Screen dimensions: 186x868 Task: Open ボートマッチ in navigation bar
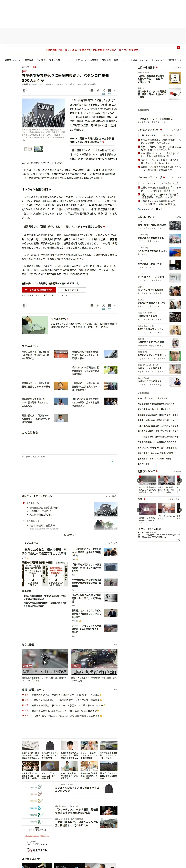[158, 60]
